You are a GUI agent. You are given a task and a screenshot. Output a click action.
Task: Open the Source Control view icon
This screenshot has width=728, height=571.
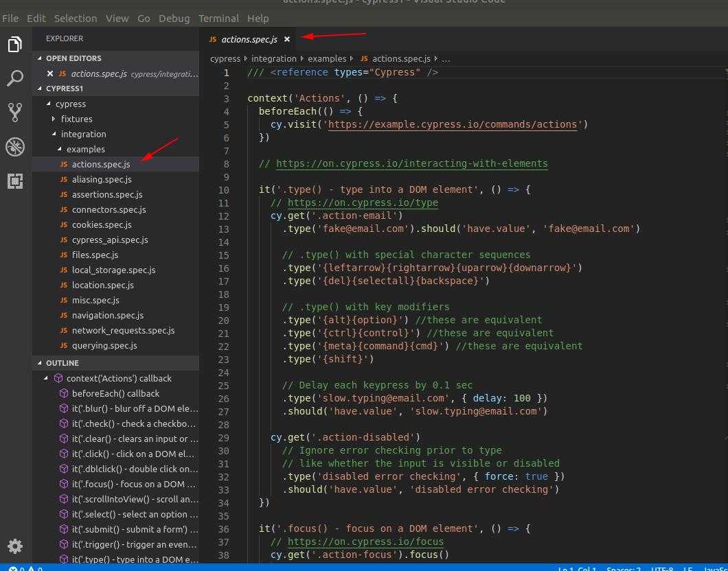[x=15, y=112]
